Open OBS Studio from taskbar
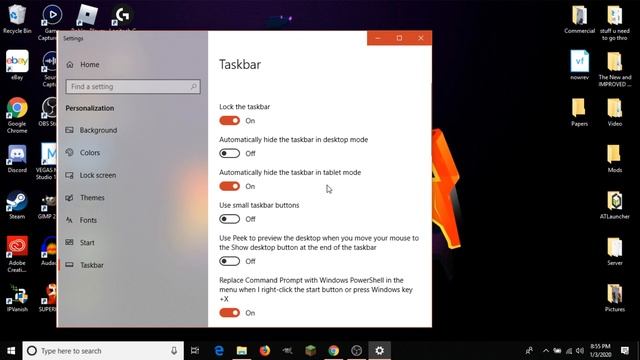This screenshot has width=640, height=360. click(x=356, y=351)
